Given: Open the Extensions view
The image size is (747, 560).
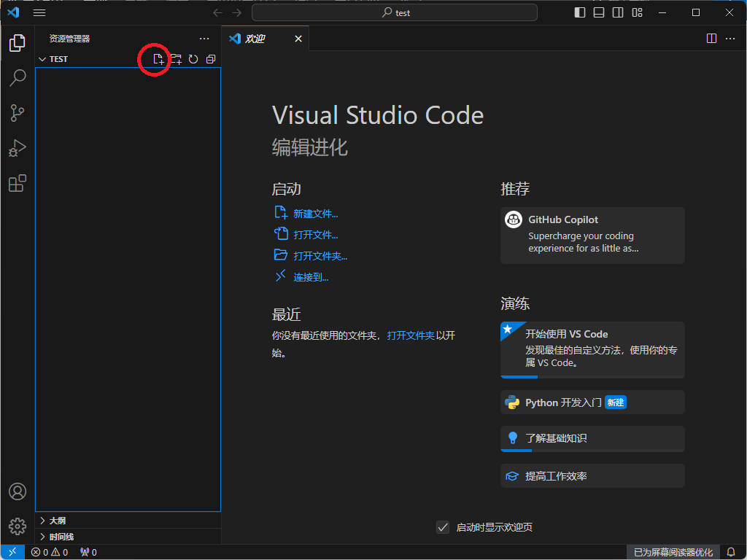Looking at the screenshot, I should tap(18, 183).
